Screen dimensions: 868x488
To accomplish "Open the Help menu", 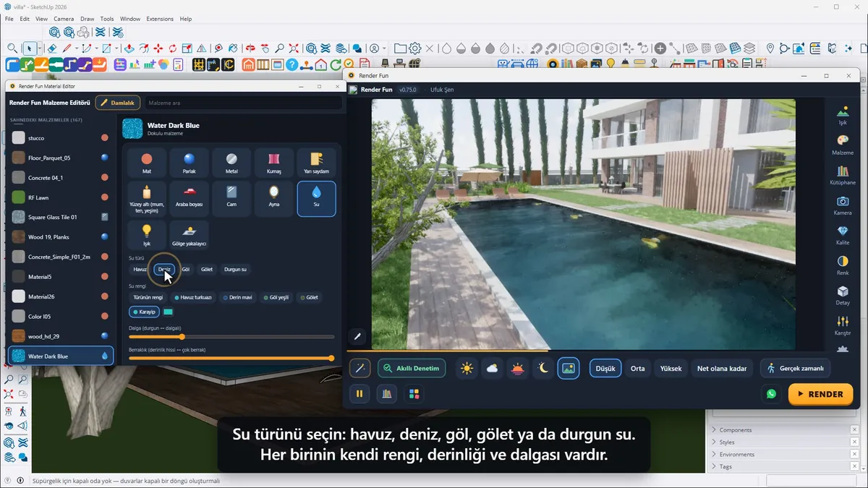I will point(186,19).
